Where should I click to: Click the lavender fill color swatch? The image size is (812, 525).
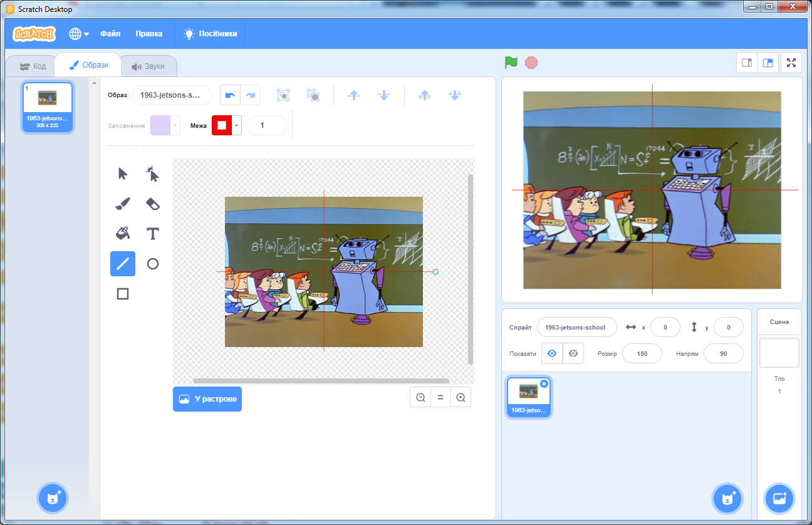160,125
